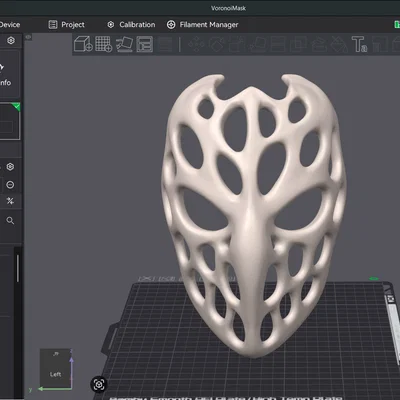The height and width of the screenshot is (400, 400).
Task: Open the Device tab
Action: click(x=10, y=25)
